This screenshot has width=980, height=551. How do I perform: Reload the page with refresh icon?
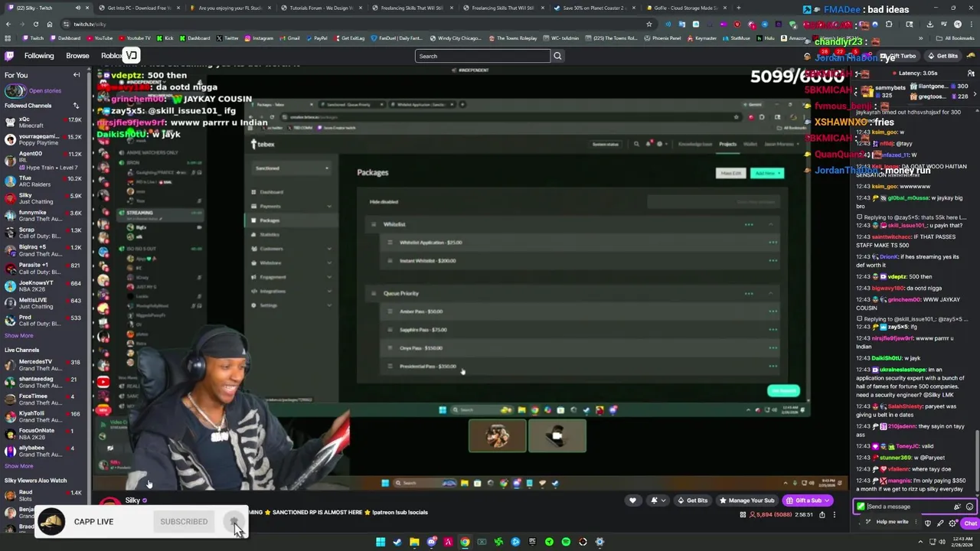[x=37, y=24]
